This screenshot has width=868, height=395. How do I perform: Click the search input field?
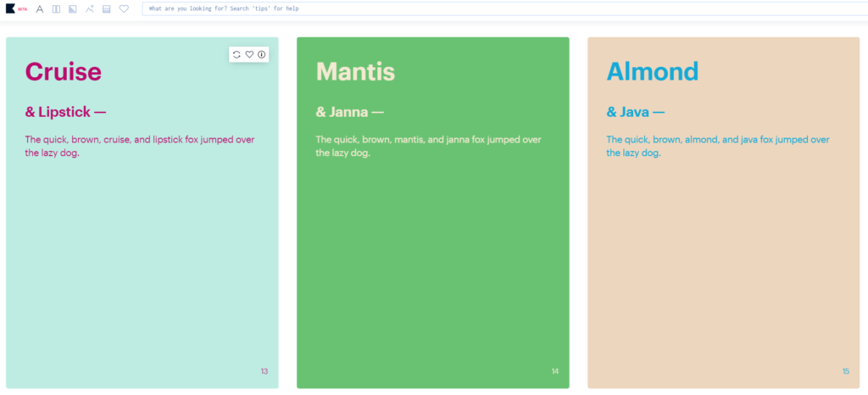(505, 8)
